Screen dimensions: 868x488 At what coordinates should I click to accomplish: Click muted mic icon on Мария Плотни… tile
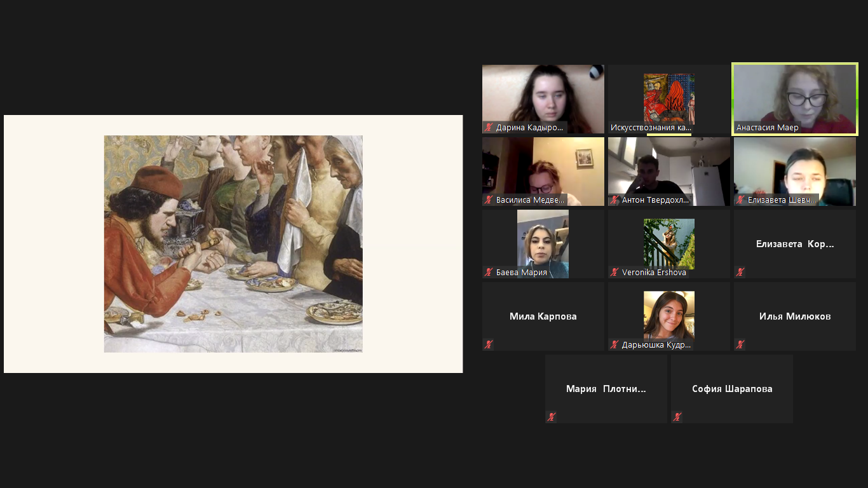pyautogui.click(x=552, y=417)
